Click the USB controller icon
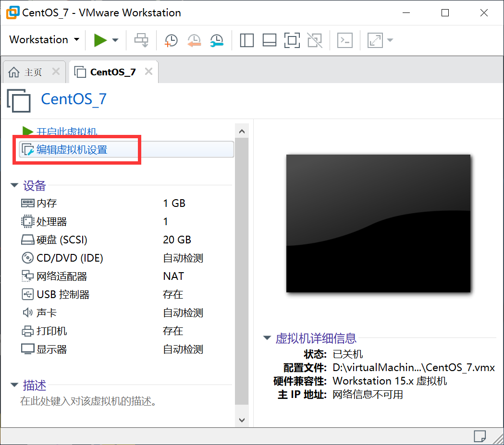Image resolution: width=504 pixels, height=445 pixels. [28, 294]
